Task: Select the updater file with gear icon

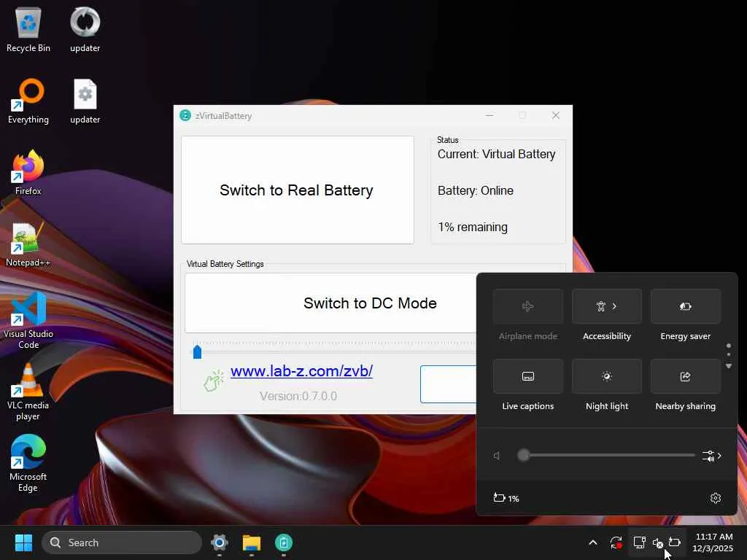Action: pos(85,101)
